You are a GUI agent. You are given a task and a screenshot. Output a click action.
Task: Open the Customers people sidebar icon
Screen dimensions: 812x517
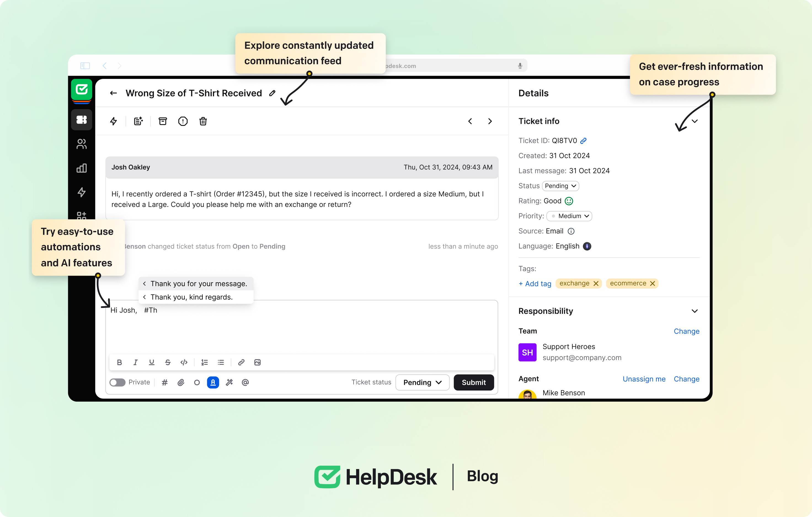point(81,144)
